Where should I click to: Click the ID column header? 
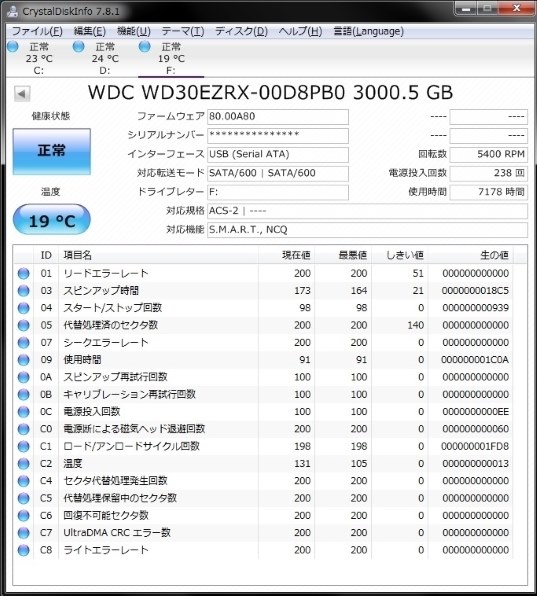coord(46,255)
